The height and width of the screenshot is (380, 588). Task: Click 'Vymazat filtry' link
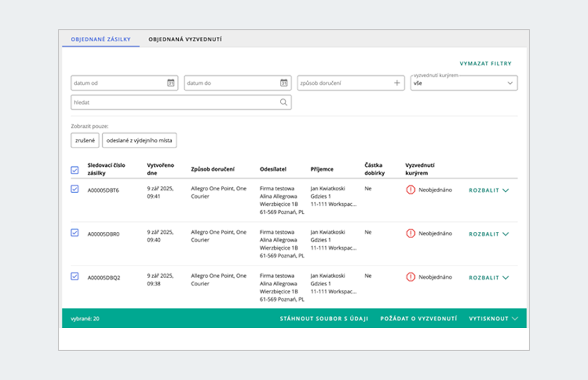tap(485, 64)
